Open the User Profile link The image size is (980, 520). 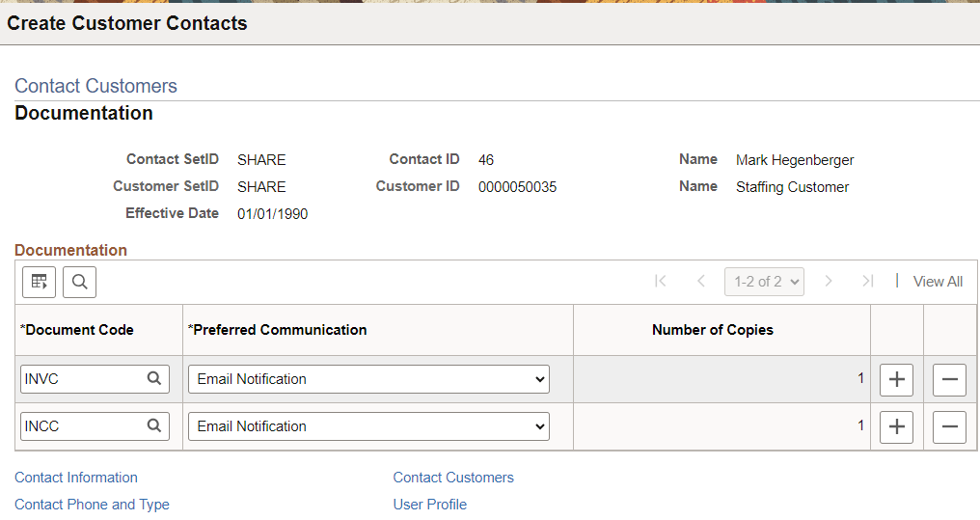(430, 505)
